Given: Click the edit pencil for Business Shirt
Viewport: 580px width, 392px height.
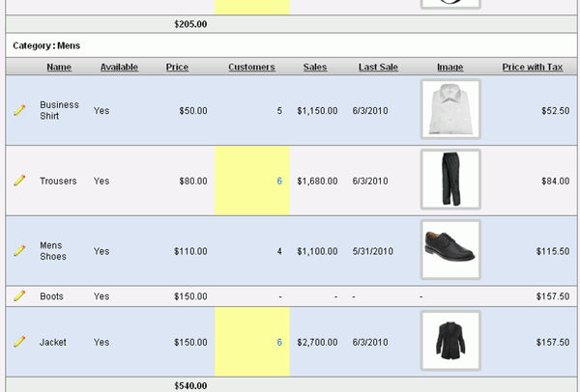Looking at the screenshot, I should tap(19, 110).
